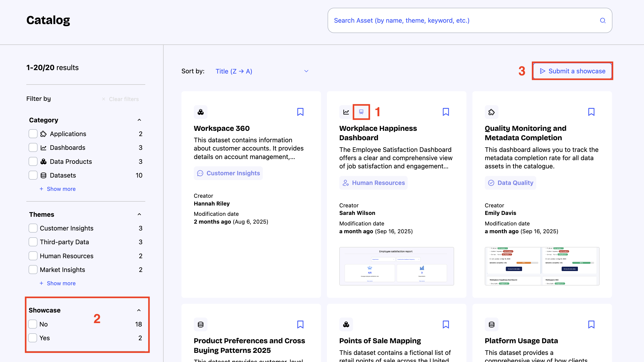This screenshot has width=644, height=362.
Task: Tick the Showcase Yes checkbox
Action: 33,338
